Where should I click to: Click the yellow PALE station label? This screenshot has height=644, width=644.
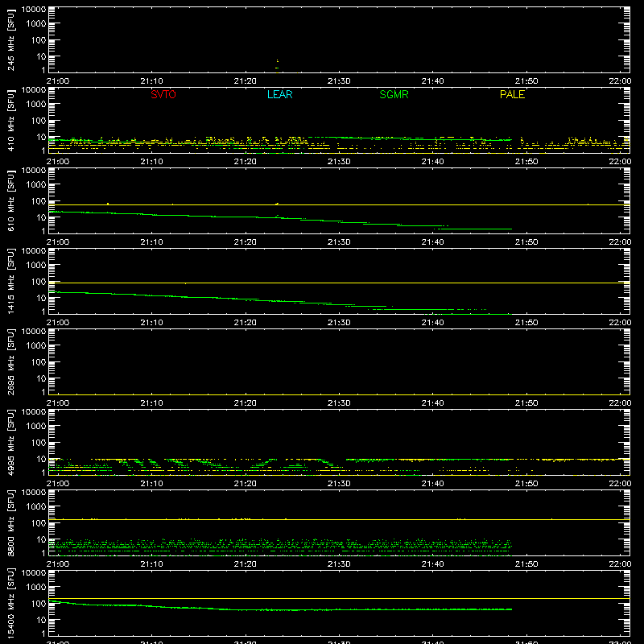click(x=512, y=94)
